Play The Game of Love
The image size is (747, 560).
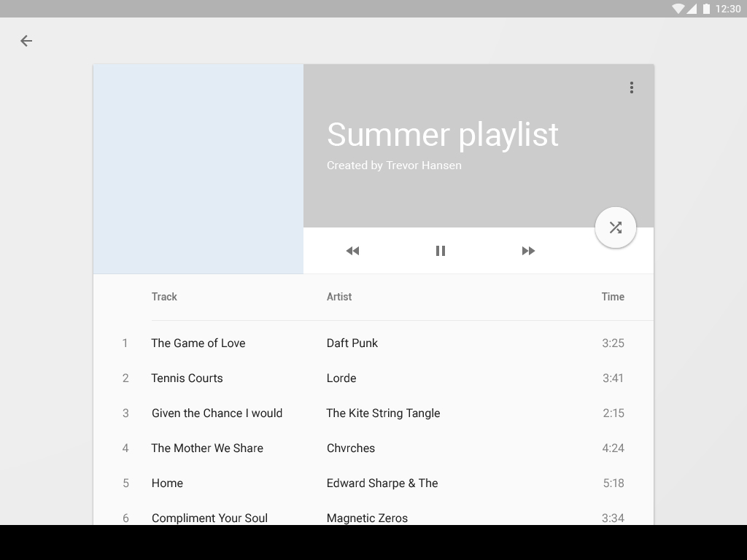click(198, 343)
